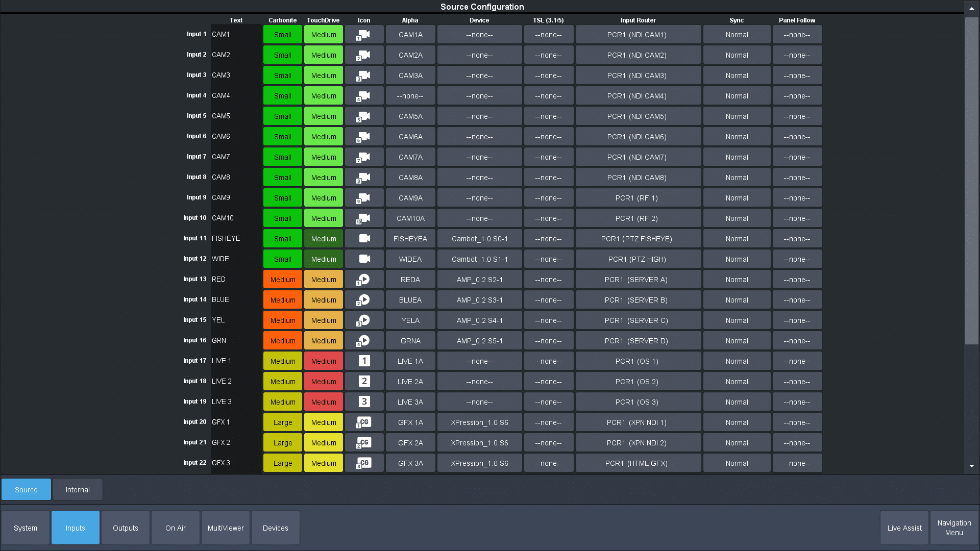This screenshot has height=551, width=980.
Task: Select the number 3 icon for LIVE 3
Action: tap(364, 402)
